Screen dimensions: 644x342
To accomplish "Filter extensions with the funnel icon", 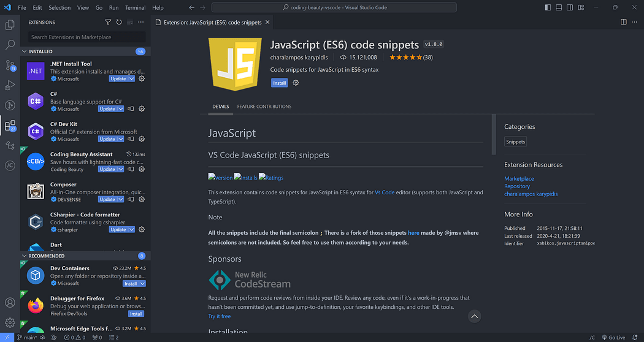I will 108,22.
